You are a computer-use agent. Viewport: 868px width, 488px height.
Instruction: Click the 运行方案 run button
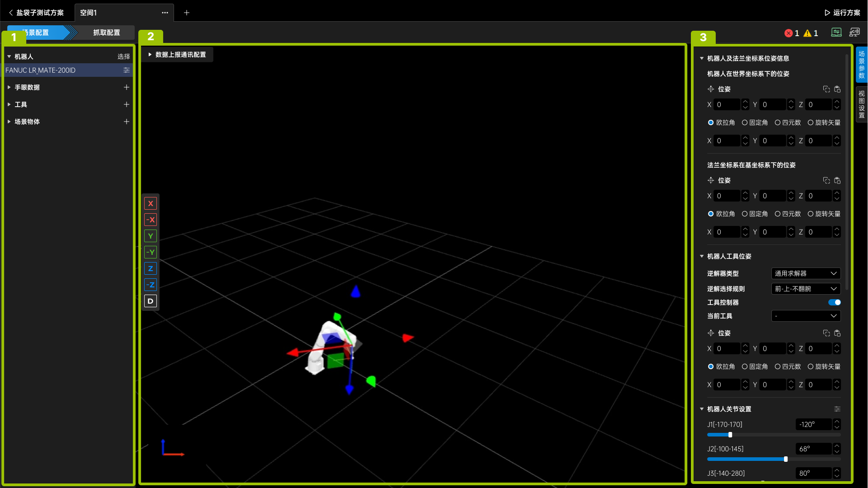(x=842, y=13)
